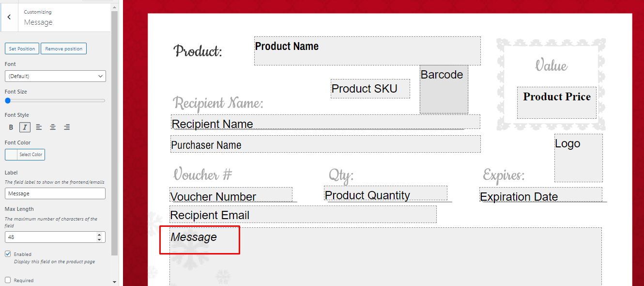Decrease Max Length with down stepper arrow
644x286 pixels.
tap(99, 239)
